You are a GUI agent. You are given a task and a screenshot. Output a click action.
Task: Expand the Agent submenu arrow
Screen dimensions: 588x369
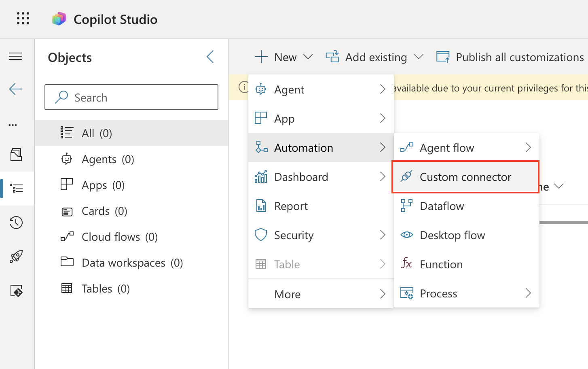[383, 89]
